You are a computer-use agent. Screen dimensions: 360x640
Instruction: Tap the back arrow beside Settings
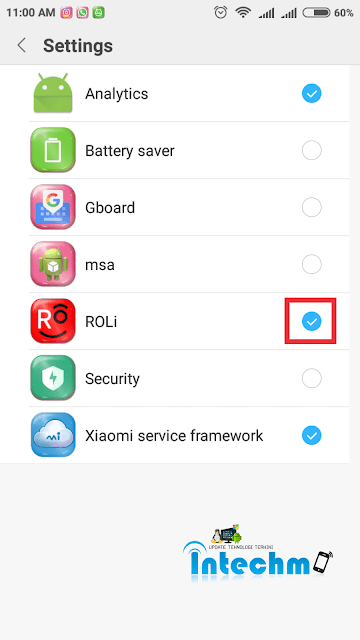click(x=22, y=45)
